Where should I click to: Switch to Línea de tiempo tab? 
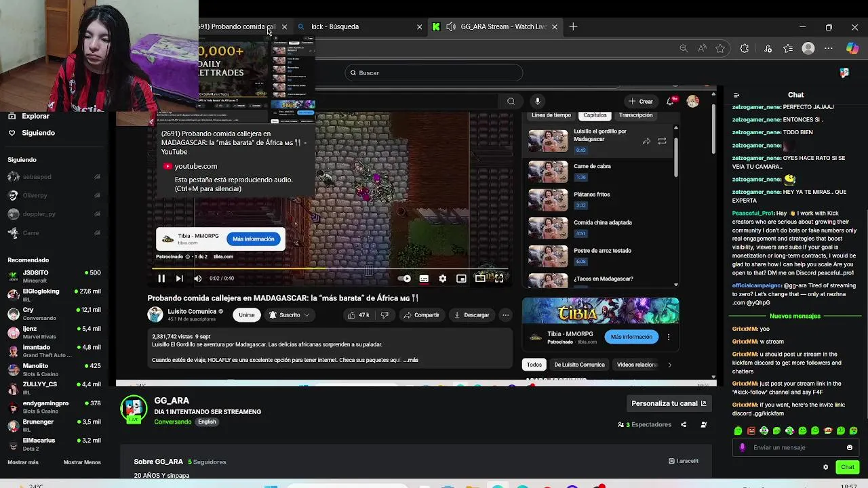pyautogui.click(x=551, y=115)
